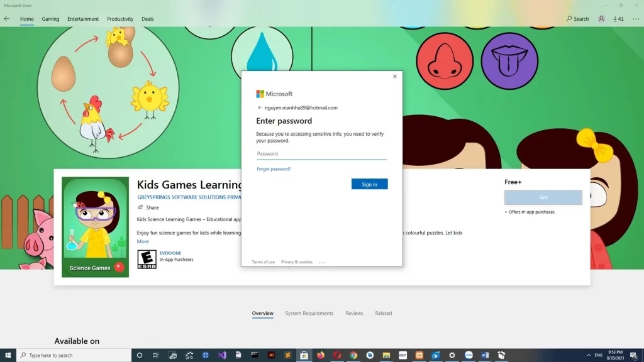Open Downloads and updates (41)
The height and width of the screenshot is (362, 644).
pyautogui.click(x=618, y=18)
